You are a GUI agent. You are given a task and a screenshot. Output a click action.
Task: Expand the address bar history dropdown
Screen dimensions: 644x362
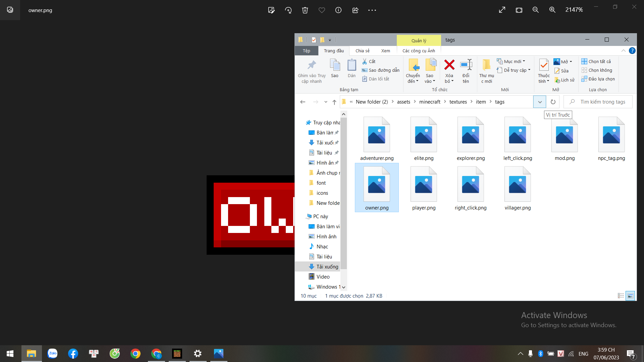point(540,102)
